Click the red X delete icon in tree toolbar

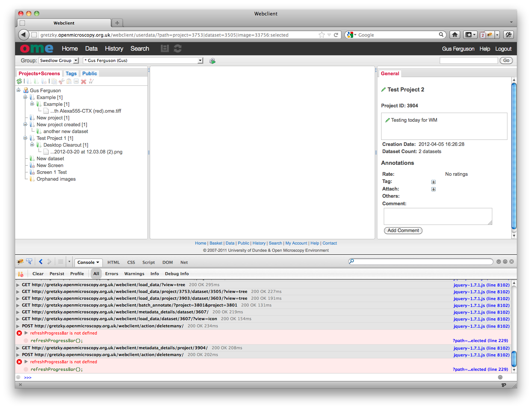pos(84,82)
